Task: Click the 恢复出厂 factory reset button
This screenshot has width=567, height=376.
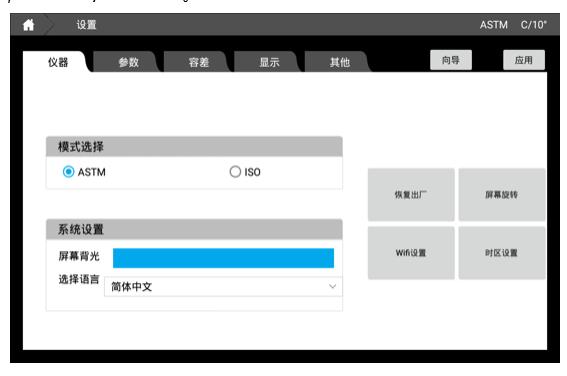Action: coord(411,195)
